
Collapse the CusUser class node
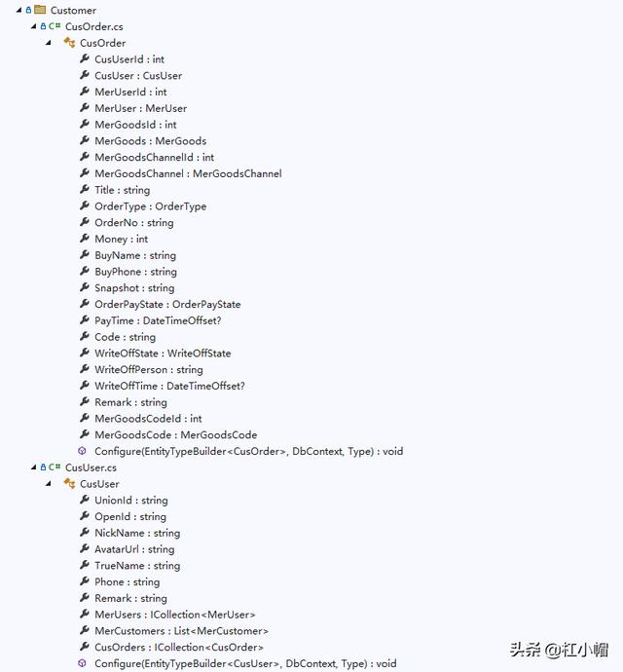[49, 483]
